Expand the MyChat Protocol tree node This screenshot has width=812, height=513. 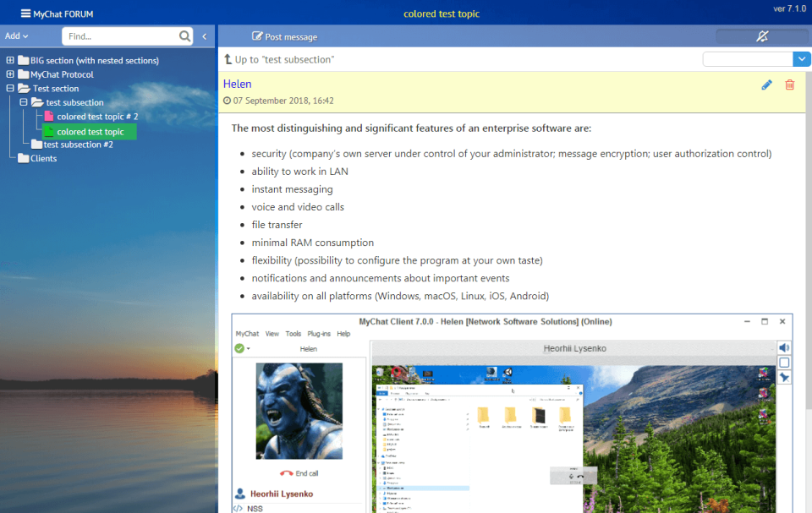pyautogui.click(x=10, y=74)
